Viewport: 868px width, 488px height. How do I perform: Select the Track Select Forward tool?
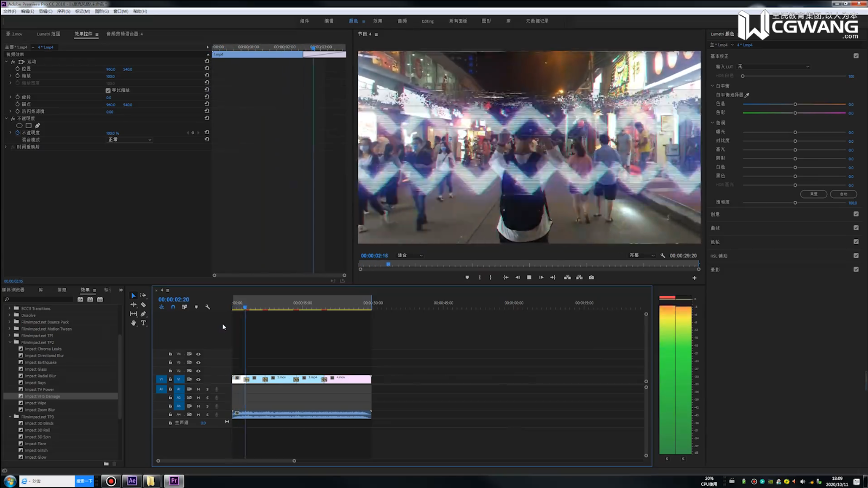pos(143,296)
